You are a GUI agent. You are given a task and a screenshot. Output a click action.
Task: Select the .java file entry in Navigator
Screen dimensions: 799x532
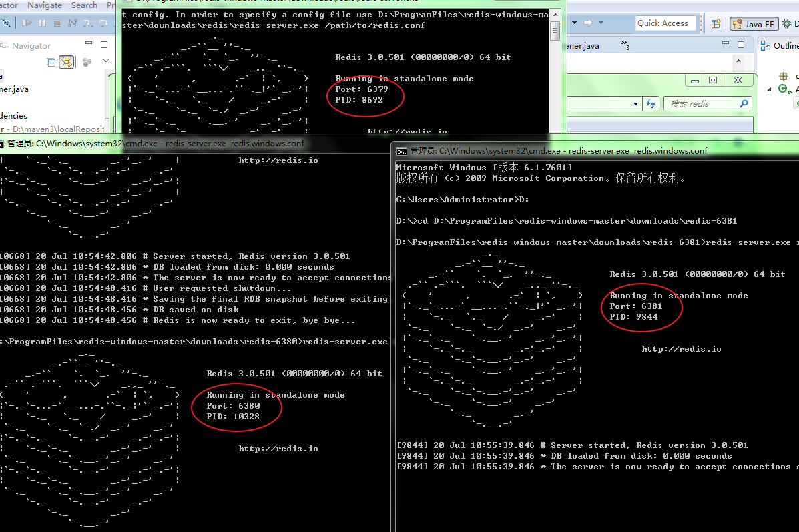click(x=14, y=89)
